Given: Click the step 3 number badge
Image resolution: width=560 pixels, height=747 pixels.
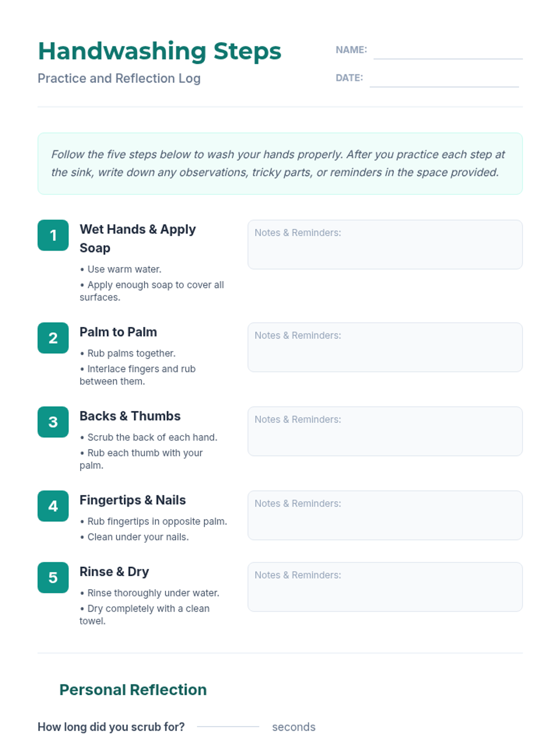Looking at the screenshot, I should point(53,422).
